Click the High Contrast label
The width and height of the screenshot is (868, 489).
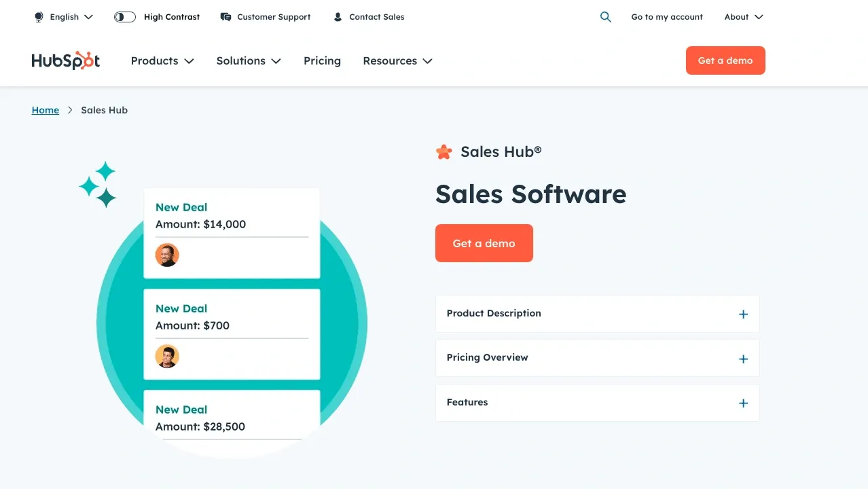[x=172, y=17]
